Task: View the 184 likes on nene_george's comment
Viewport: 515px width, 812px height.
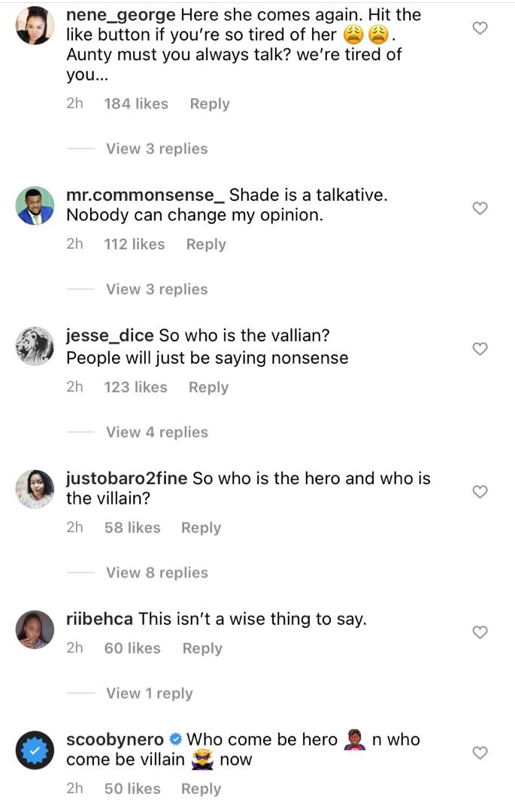Action: tap(136, 104)
